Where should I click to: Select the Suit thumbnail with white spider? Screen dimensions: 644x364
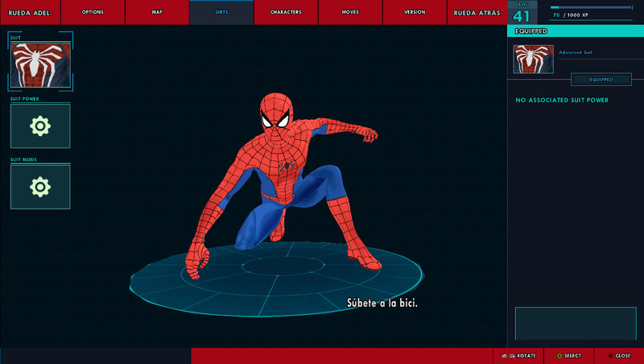40,64
